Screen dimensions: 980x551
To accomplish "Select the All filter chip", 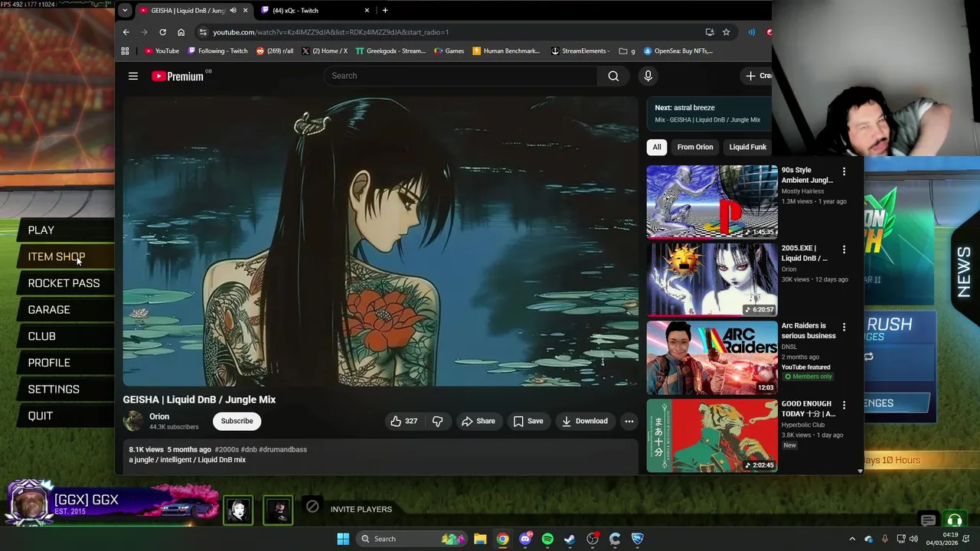I will coord(656,147).
